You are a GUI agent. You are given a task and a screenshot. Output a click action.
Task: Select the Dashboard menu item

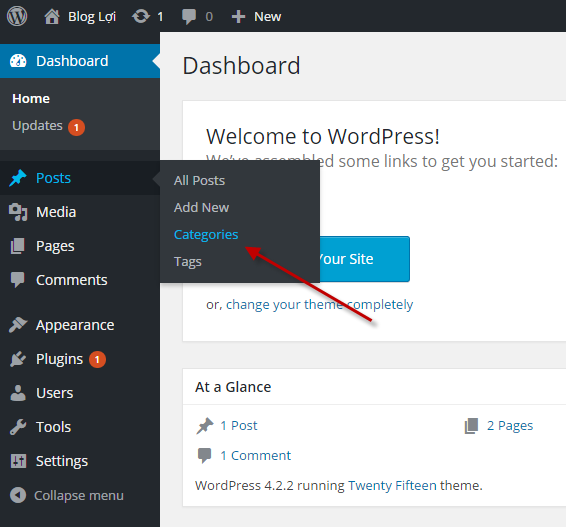(x=80, y=61)
